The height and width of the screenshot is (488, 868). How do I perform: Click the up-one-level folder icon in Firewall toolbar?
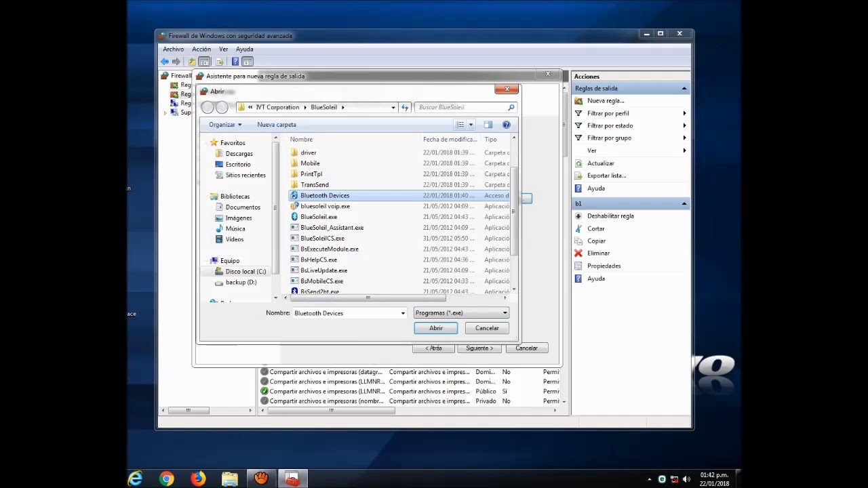pyautogui.click(x=192, y=62)
